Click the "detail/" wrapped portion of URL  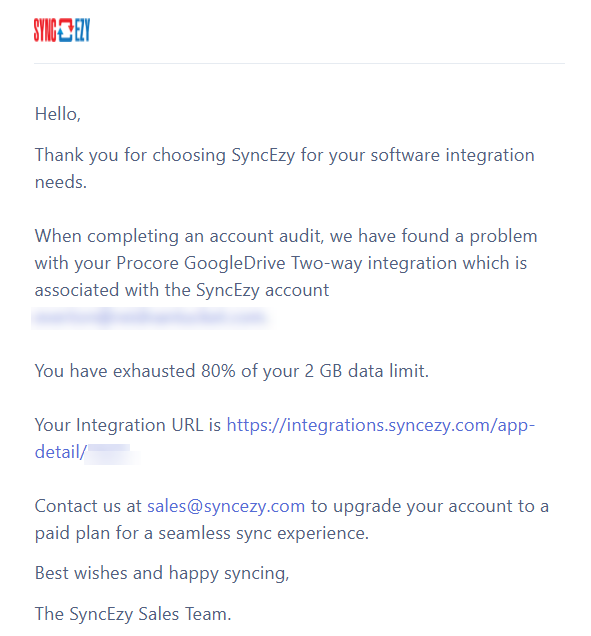pos(60,452)
